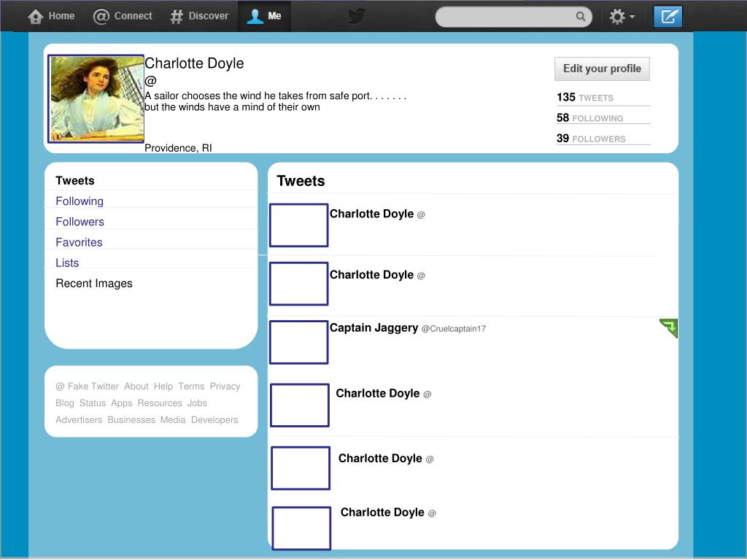Select Favorites in the sidebar menu
The image size is (747, 560).
tap(79, 242)
